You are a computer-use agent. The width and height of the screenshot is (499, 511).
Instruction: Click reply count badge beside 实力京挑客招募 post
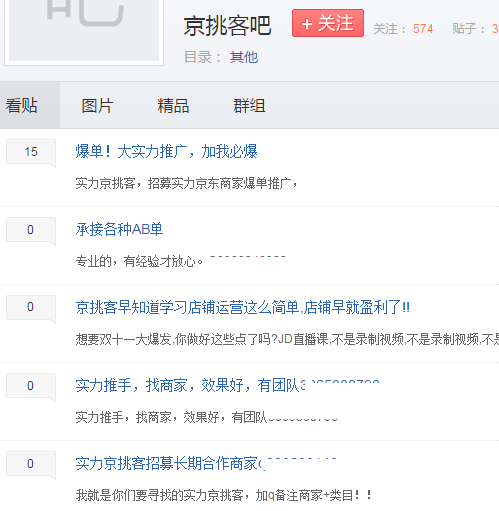point(31,464)
